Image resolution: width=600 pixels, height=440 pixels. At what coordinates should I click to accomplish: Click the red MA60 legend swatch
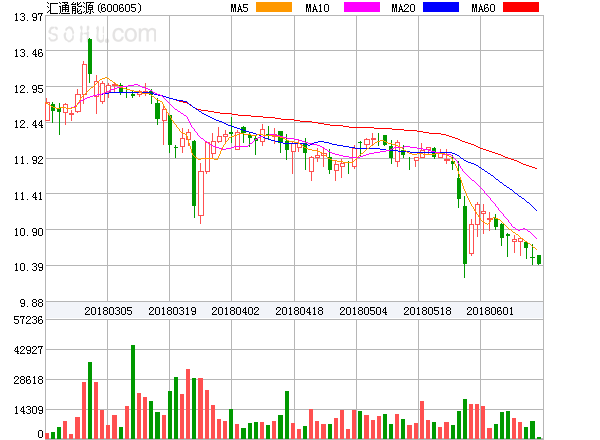(521, 7)
